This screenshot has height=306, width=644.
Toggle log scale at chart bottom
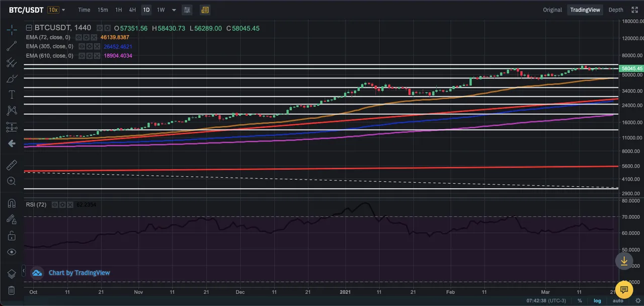597,300
